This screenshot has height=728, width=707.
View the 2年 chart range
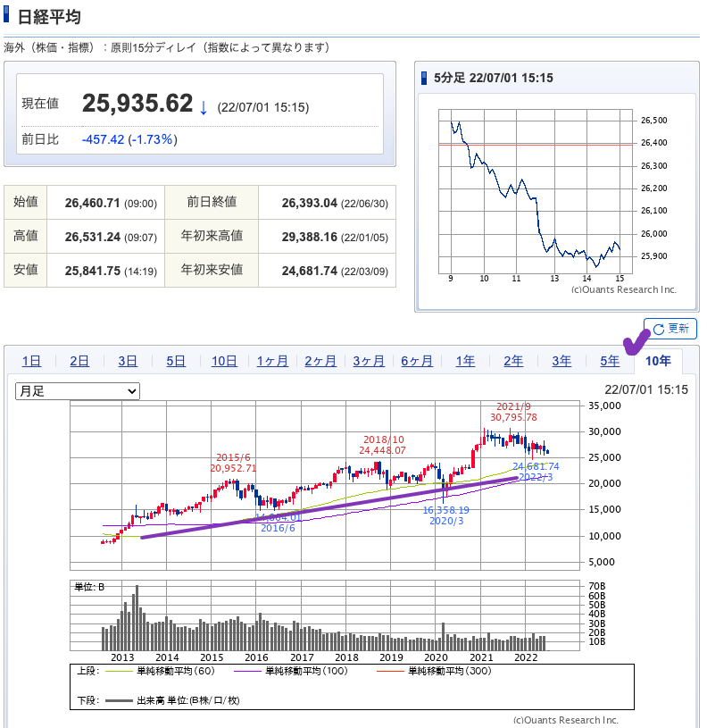513,361
